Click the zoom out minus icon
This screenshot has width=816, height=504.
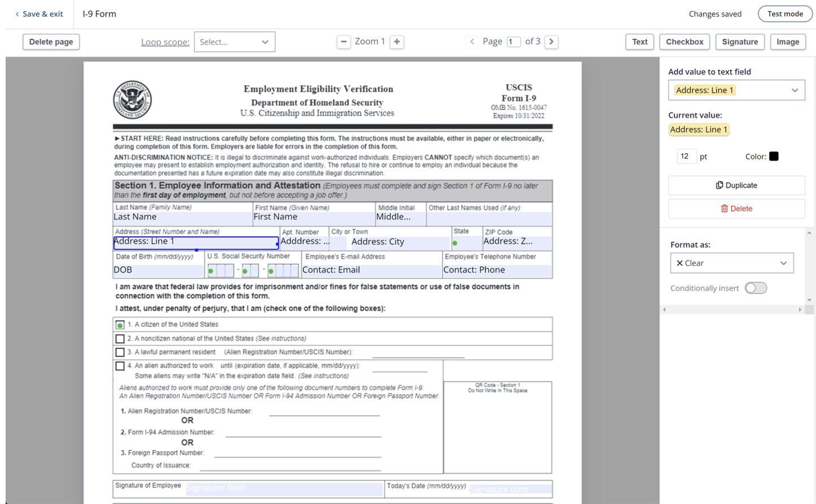[344, 42]
